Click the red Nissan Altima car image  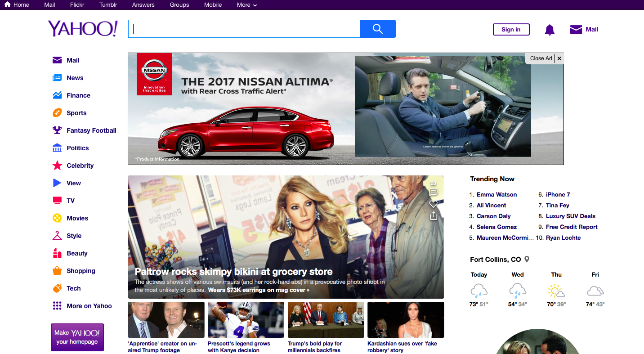pyautogui.click(x=246, y=131)
